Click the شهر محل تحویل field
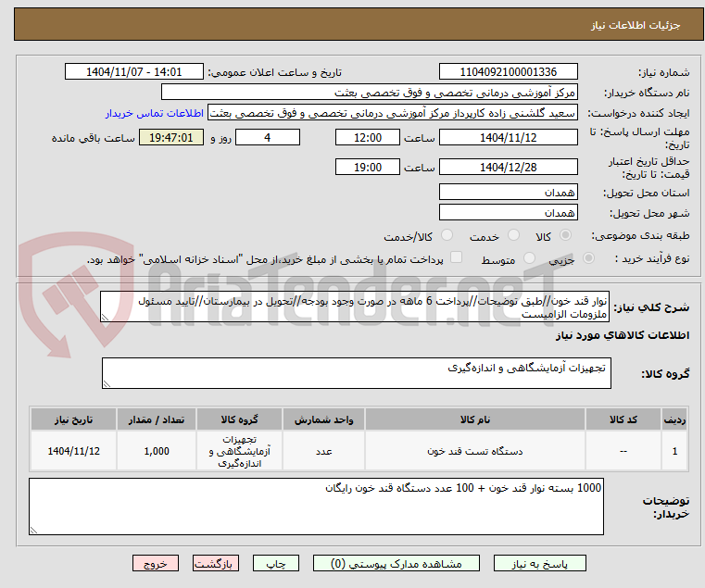 (508, 212)
